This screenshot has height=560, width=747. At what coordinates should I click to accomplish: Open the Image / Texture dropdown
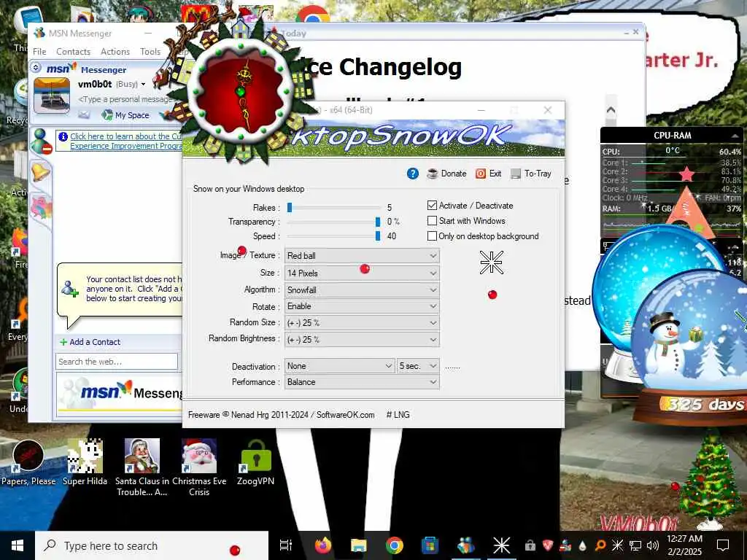(362, 256)
